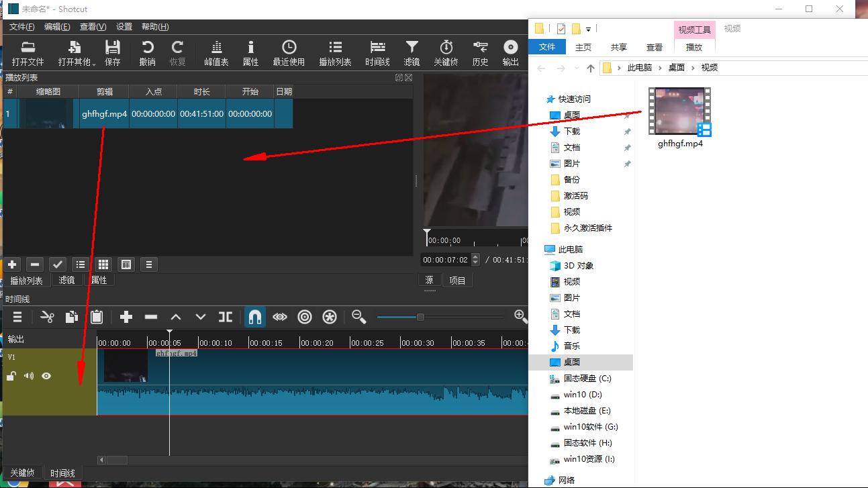Click the 输出 (Export) toolbar icon
The width and height of the screenshot is (868, 488).
point(510,52)
